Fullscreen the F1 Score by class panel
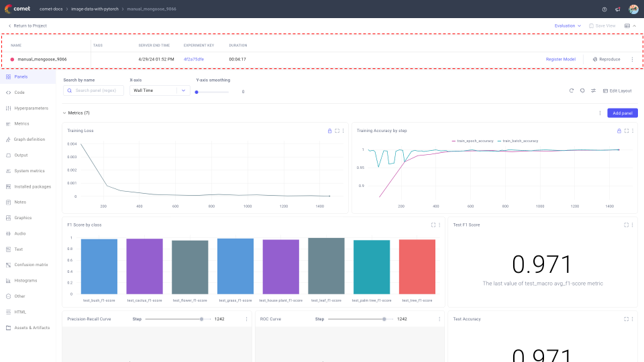This screenshot has height=362, width=644. [433, 225]
